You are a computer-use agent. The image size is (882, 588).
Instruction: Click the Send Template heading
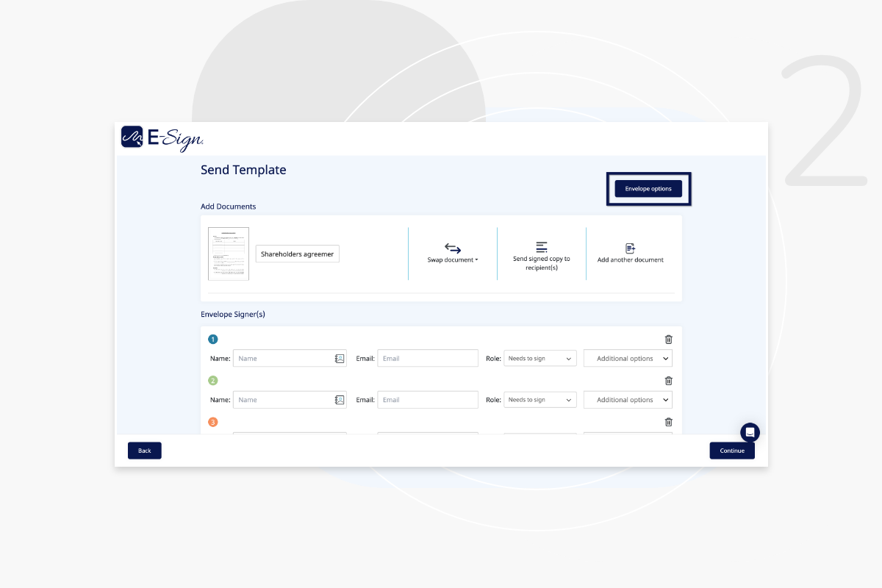[243, 170]
